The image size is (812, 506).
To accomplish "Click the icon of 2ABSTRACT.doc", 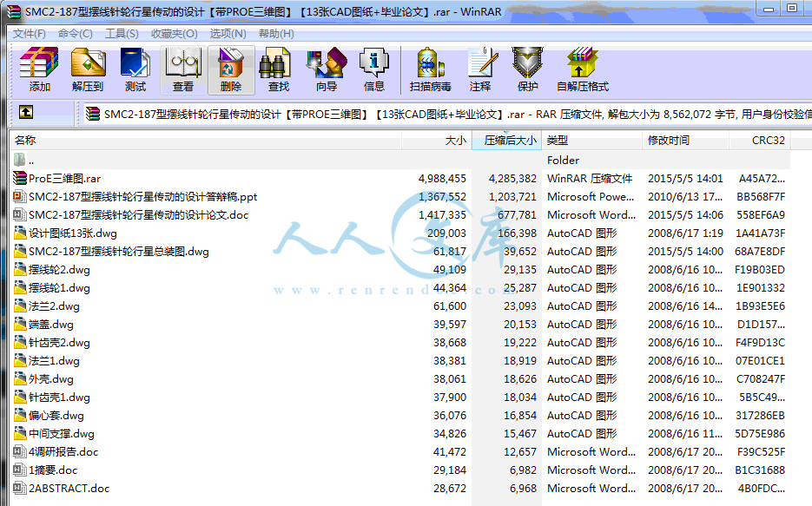I will 20,489.
